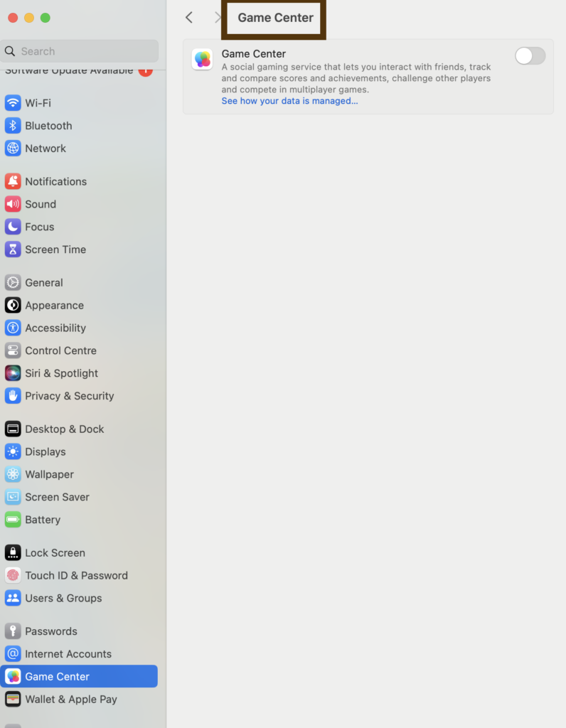
Task: Click the Notifications bell icon
Action: 13,181
